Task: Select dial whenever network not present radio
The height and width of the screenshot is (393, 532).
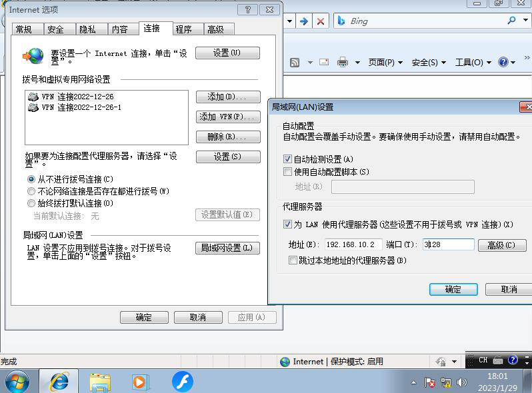Action: [x=31, y=191]
